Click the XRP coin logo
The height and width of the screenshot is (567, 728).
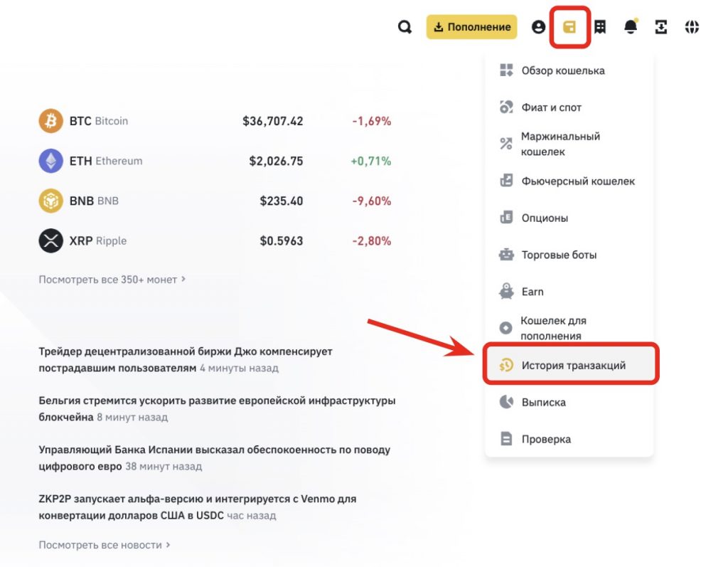[50, 240]
